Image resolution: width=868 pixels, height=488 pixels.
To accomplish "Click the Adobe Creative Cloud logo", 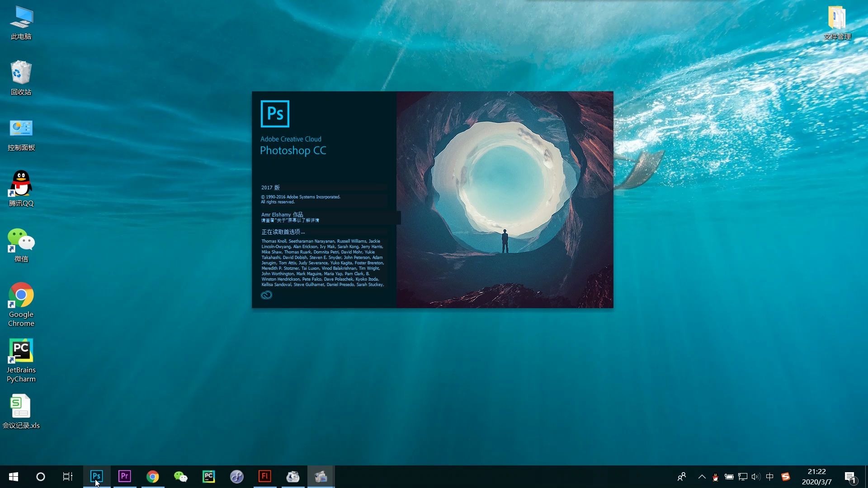I will pyautogui.click(x=266, y=295).
